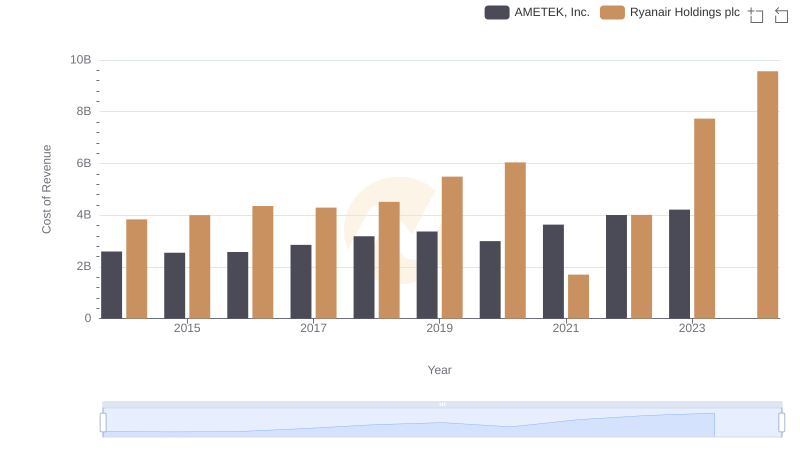The image size is (800, 461).
Task: Toggle AMETEK, Inc. series in legend
Action: coord(537,12)
